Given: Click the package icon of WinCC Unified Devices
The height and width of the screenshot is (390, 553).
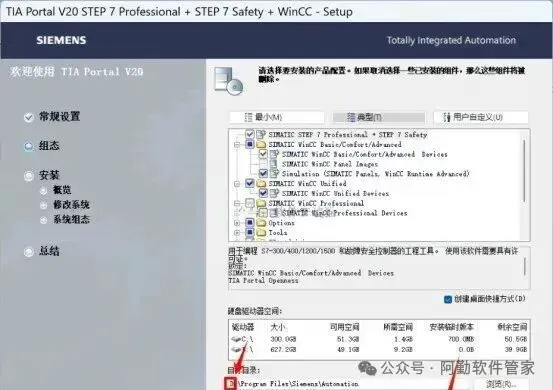Looking at the screenshot, I should pos(274,193).
